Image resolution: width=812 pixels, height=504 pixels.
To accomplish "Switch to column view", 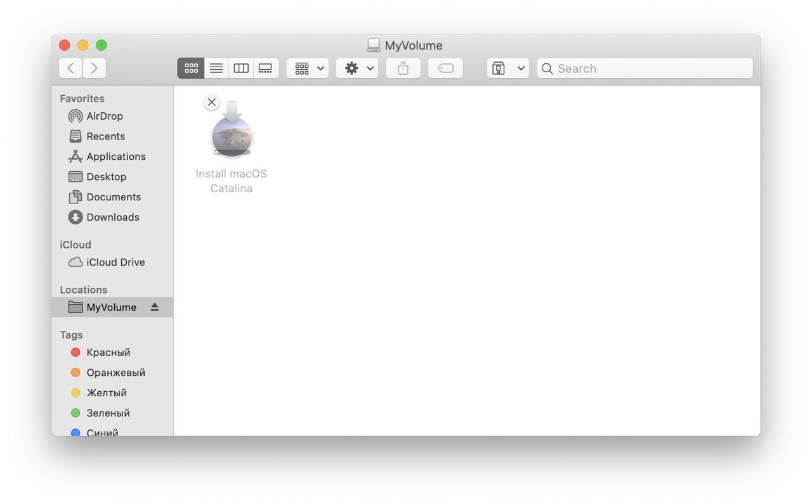I will [241, 68].
